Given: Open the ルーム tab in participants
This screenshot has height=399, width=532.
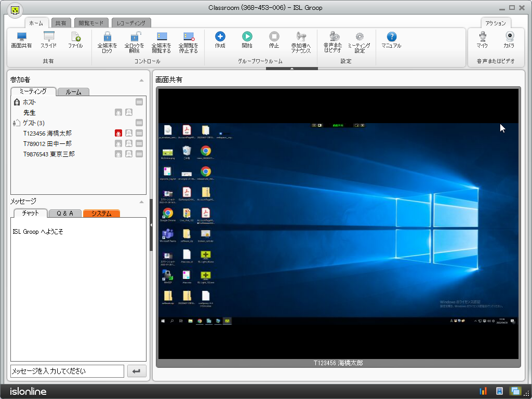Looking at the screenshot, I should click(x=73, y=92).
